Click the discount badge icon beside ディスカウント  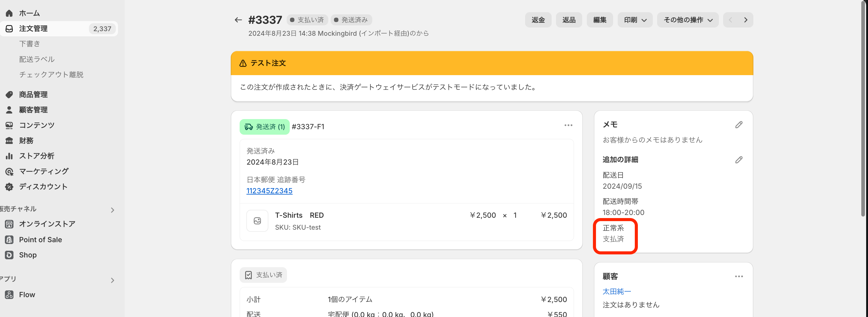point(9,186)
